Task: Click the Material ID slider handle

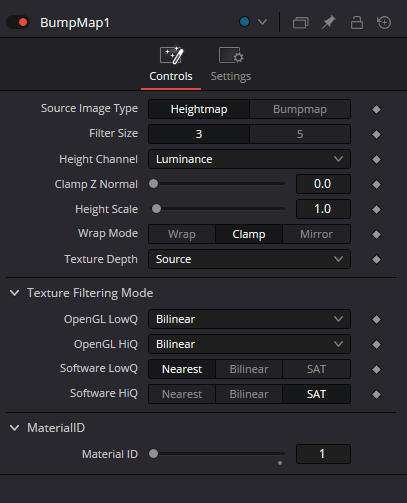Action: [x=153, y=454]
